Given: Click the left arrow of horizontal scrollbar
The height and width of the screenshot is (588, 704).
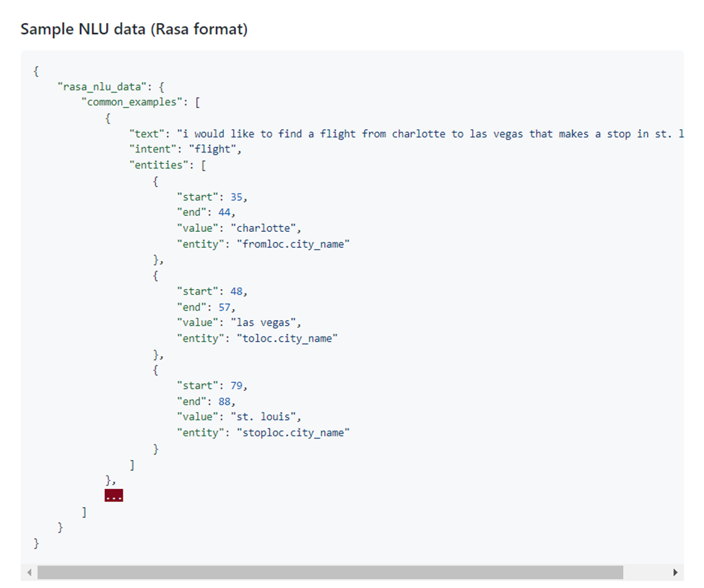Looking at the screenshot, I should (29, 572).
